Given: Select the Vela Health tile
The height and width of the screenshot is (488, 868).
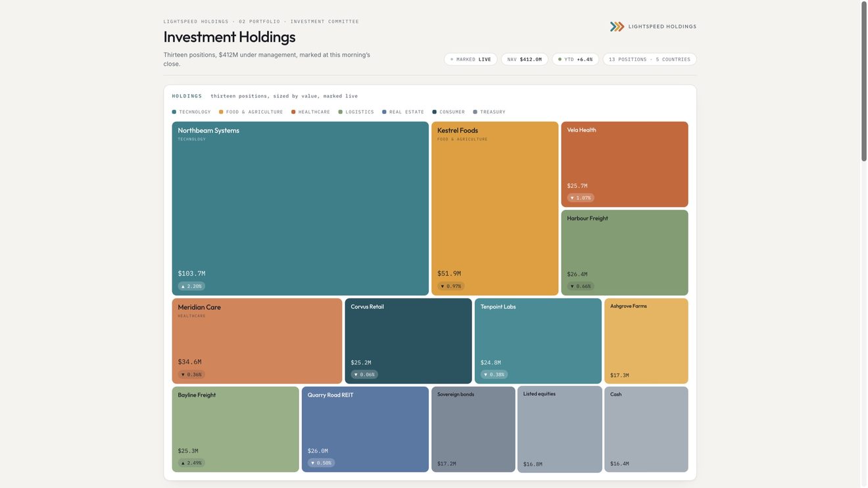Looking at the screenshot, I should 625,164.
